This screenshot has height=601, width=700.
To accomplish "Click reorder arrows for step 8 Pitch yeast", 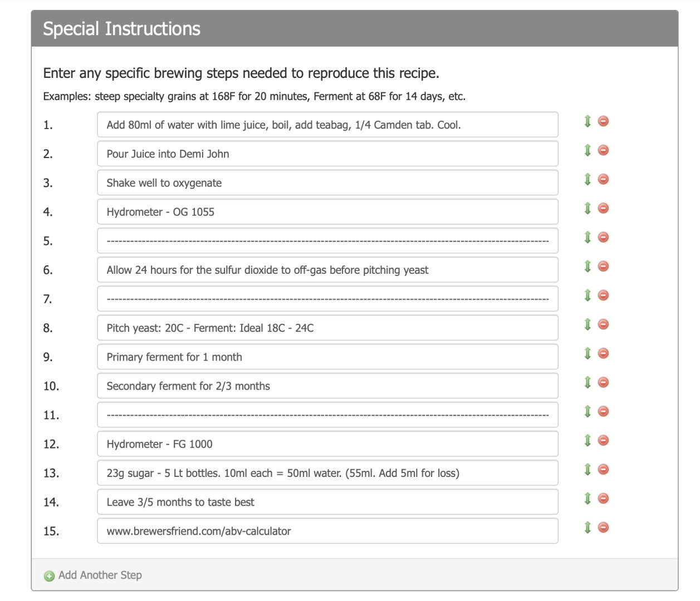I will (x=588, y=324).
